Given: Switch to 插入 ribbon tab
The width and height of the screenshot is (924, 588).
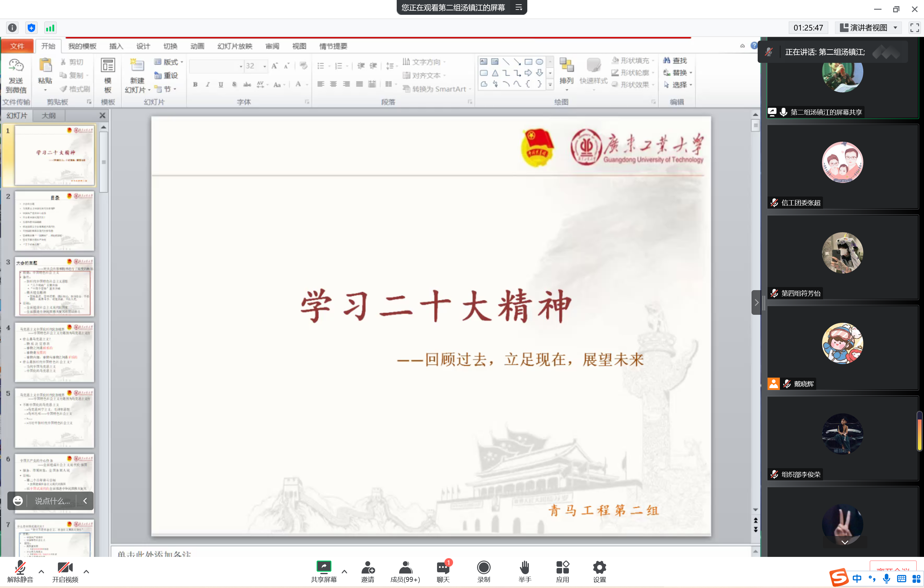Looking at the screenshot, I should (x=116, y=46).
